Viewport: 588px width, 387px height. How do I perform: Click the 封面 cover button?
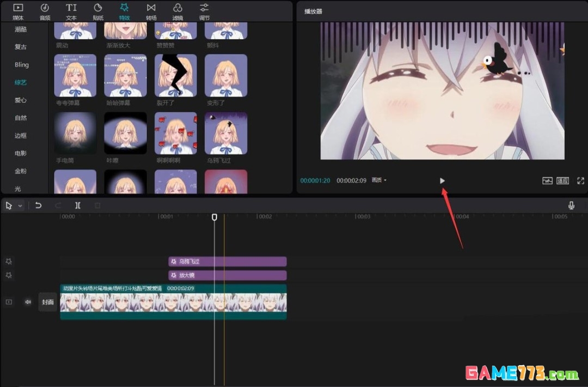coord(48,302)
